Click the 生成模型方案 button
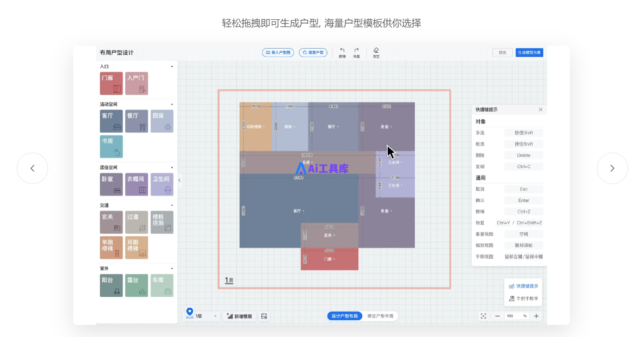This screenshot has width=644, height=337. (x=529, y=52)
